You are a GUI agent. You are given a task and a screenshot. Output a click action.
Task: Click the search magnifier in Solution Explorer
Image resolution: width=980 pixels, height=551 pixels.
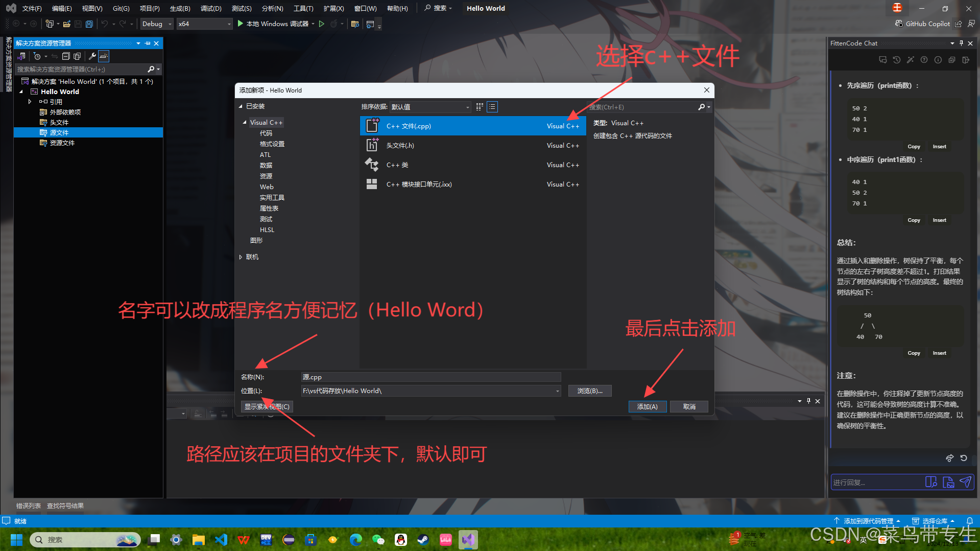coord(151,68)
